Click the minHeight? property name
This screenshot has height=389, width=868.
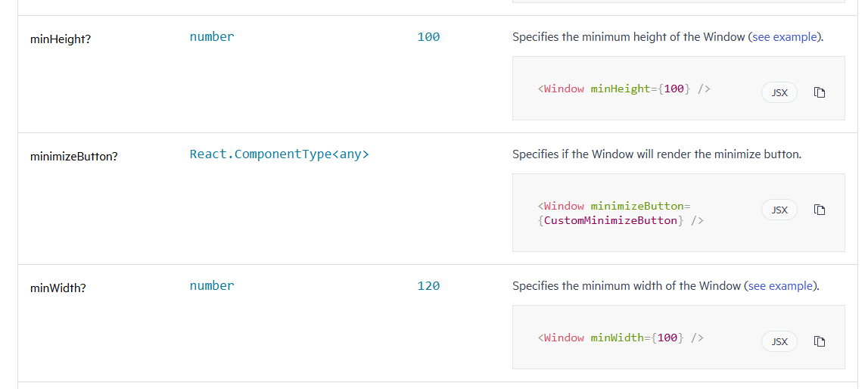[x=61, y=39]
